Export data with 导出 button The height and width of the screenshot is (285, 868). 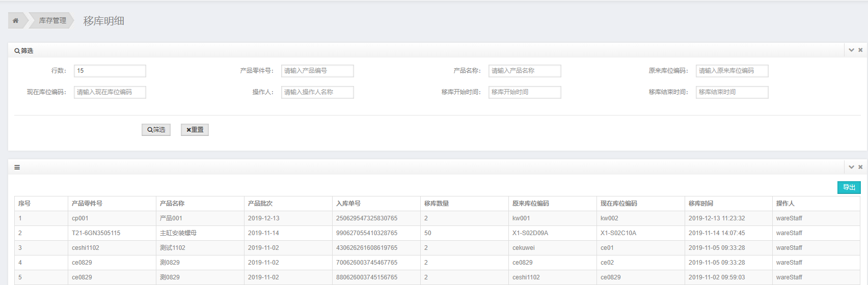coord(849,187)
